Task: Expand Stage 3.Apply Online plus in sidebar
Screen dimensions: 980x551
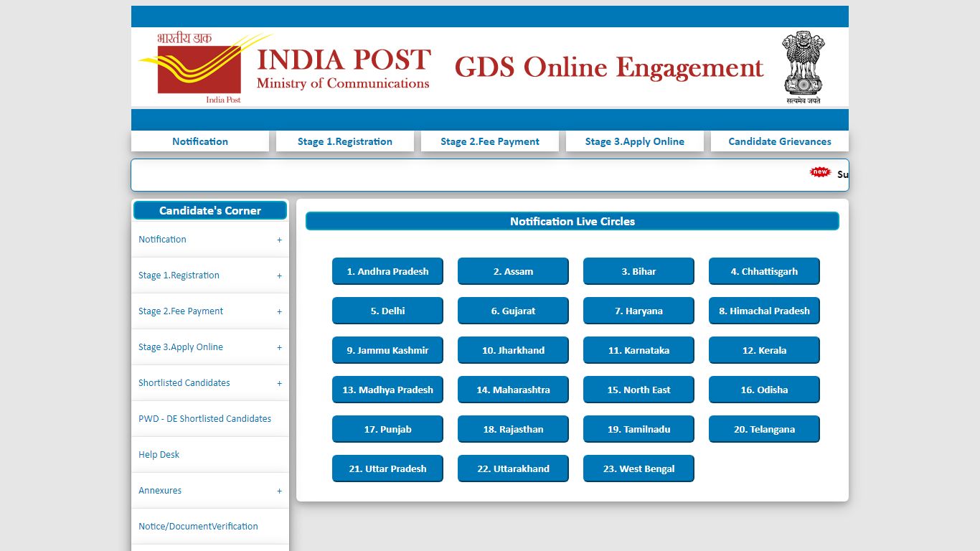Action: click(x=280, y=348)
